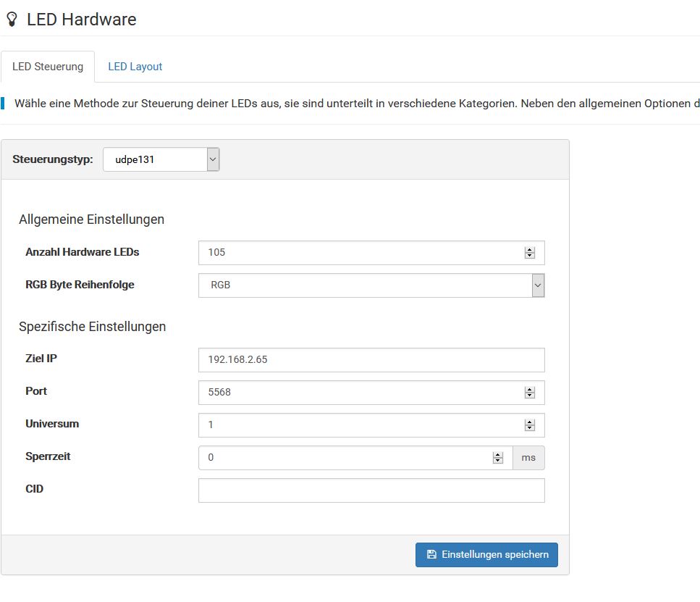Image resolution: width=700 pixels, height=602 pixels.
Task: Decrease the Port value with down arrow
Action: pyautogui.click(x=529, y=396)
